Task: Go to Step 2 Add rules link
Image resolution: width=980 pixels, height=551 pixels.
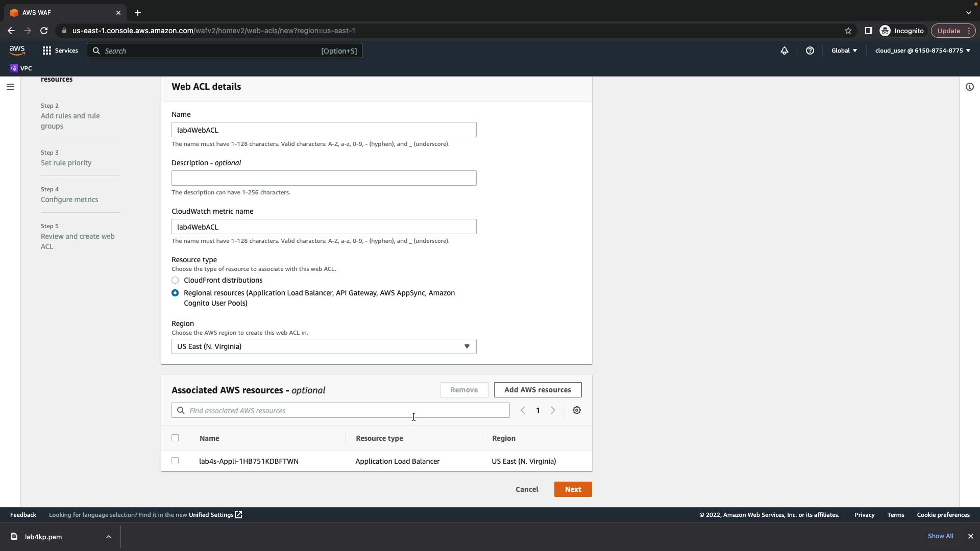Action: click(x=70, y=121)
